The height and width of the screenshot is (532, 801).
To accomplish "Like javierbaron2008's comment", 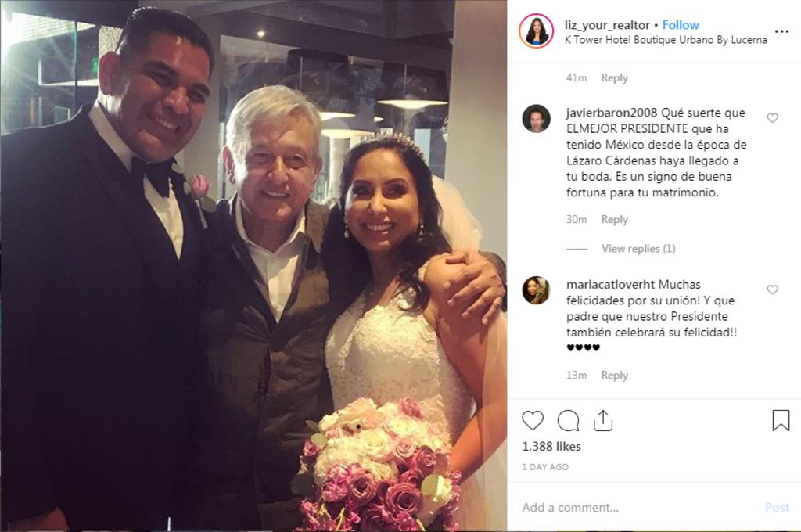I will (x=772, y=118).
